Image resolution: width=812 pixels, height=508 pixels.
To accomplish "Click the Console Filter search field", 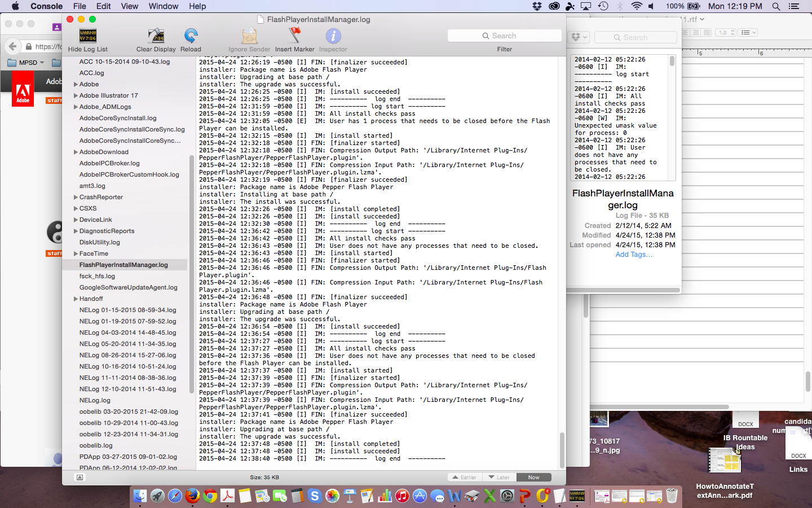I will tap(505, 36).
